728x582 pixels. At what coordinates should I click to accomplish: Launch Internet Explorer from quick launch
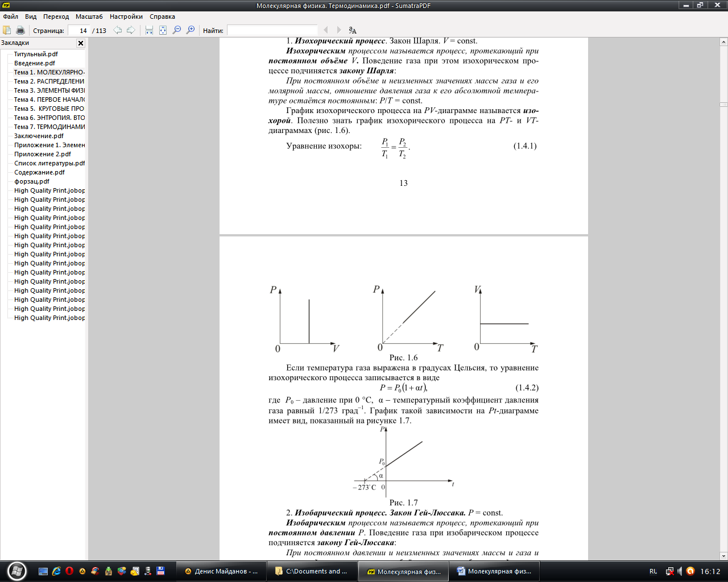(56, 571)
